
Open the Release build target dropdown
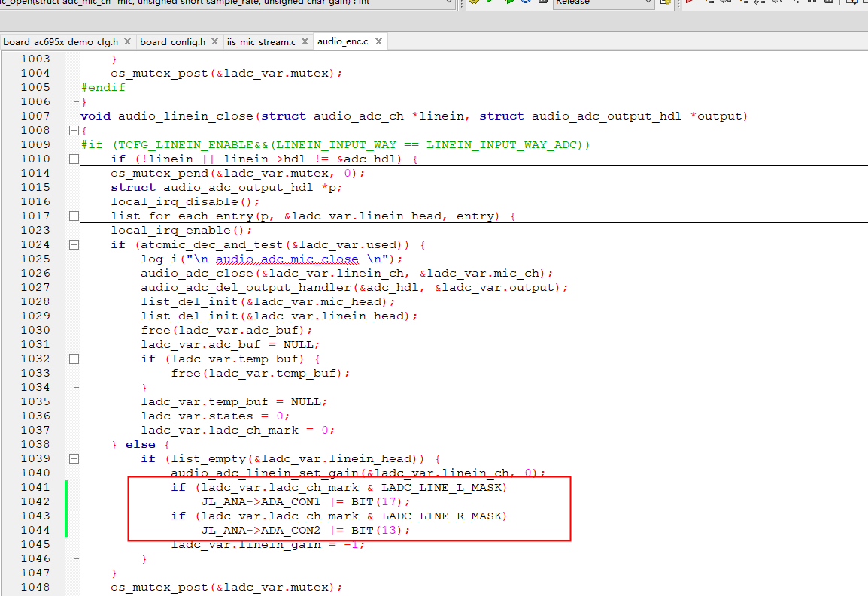coord(648,3)
